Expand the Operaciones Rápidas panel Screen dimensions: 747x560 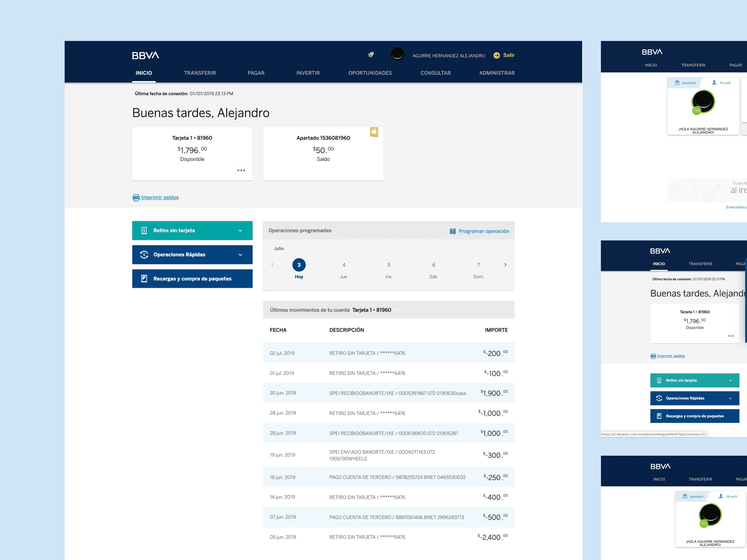[x=240, y=255]
